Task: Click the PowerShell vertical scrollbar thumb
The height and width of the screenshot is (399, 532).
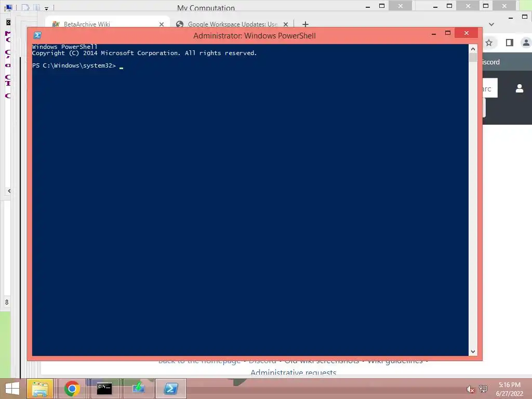Action: tap(473, 57)
